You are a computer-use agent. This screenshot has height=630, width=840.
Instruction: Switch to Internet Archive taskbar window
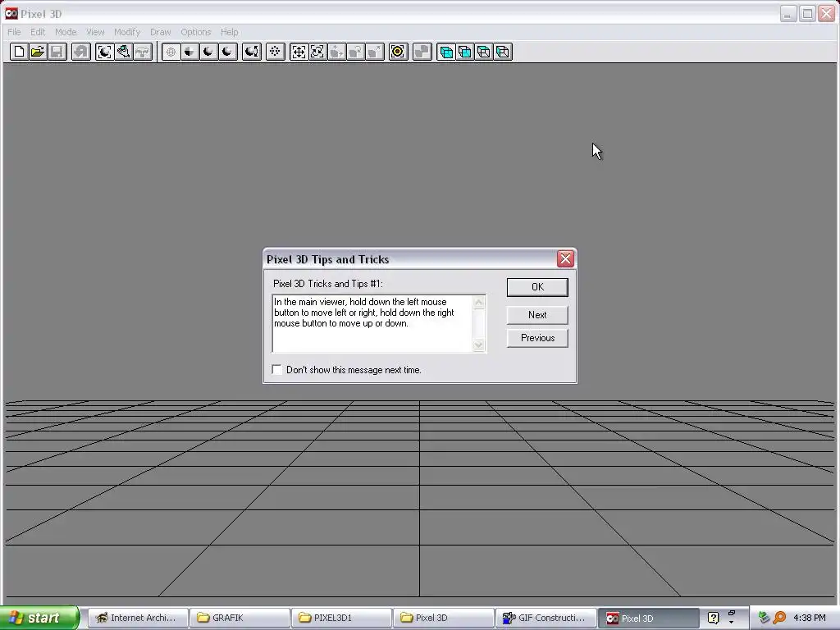click(138, 618)
